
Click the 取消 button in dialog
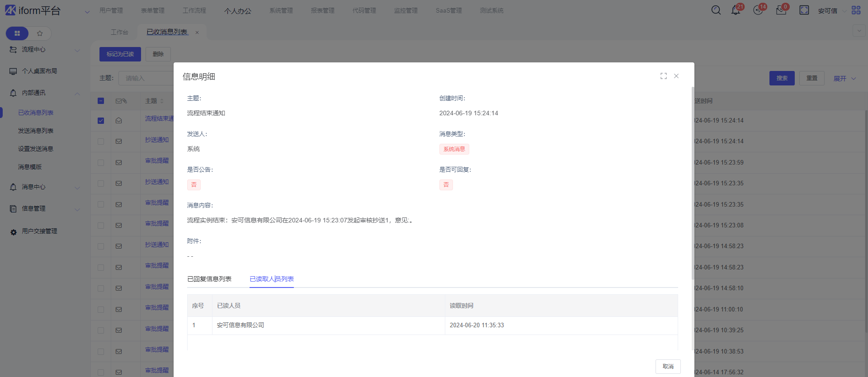pos(668,366)
